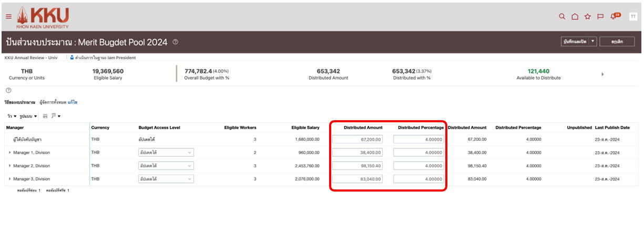This screenshot has height=233, width=644.
Task: Open Favorites star icon
Action: coord(588,16)
